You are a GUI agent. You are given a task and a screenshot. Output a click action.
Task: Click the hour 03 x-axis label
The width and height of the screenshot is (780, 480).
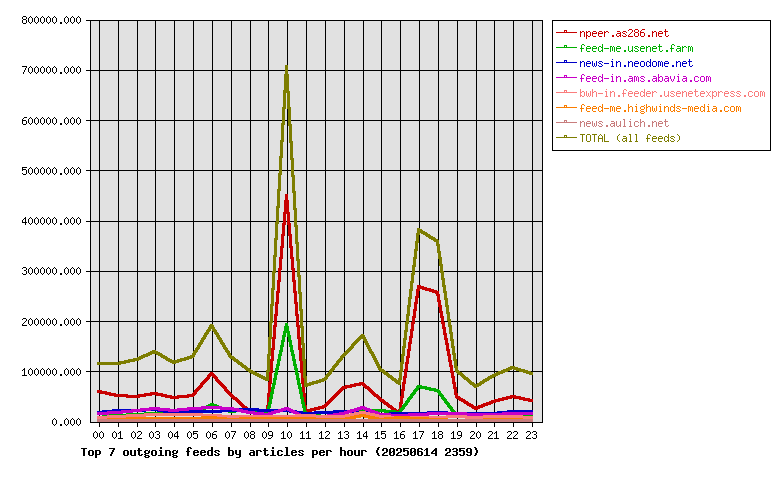click(x=155, y=435)
